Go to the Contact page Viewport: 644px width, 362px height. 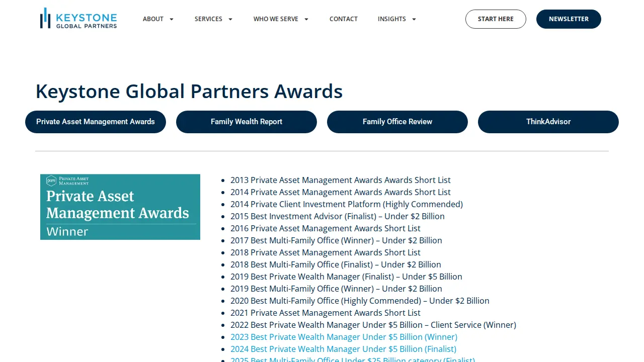[344, 19]
